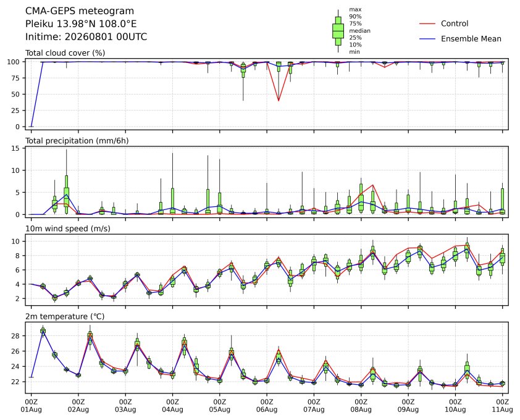Click the 00Z 01Aug axis label
This screenshot has height=420, width=520.
[x=31, y=405]
